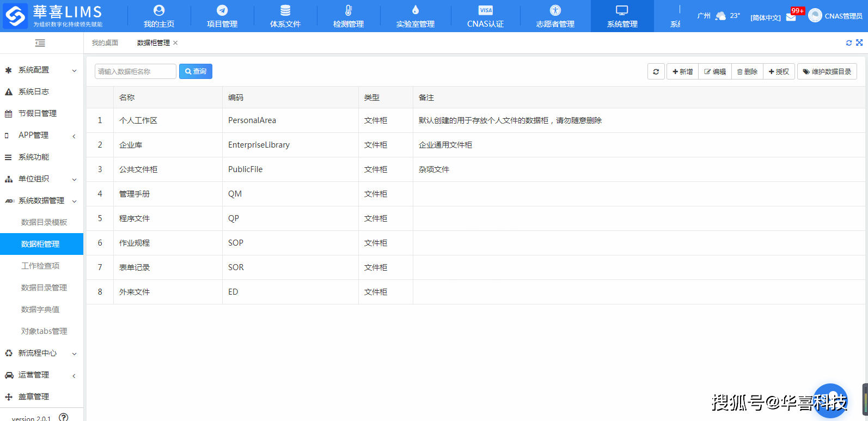Open 对象tabs管理 submenu item
Screen dimensions: 868x421
pyautogui.click(x=44, y=331)
